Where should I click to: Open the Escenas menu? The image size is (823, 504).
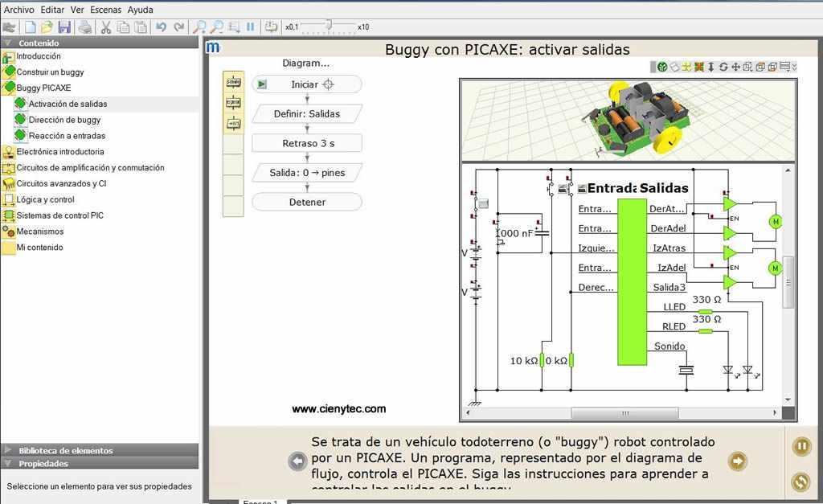pyautogui.click(x=106, y=10)
